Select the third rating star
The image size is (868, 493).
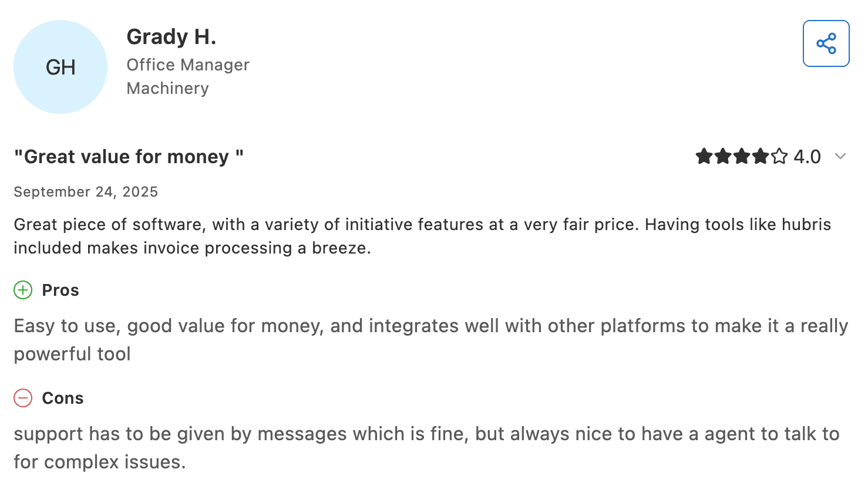pyautogui.click(x=742, y=157)
